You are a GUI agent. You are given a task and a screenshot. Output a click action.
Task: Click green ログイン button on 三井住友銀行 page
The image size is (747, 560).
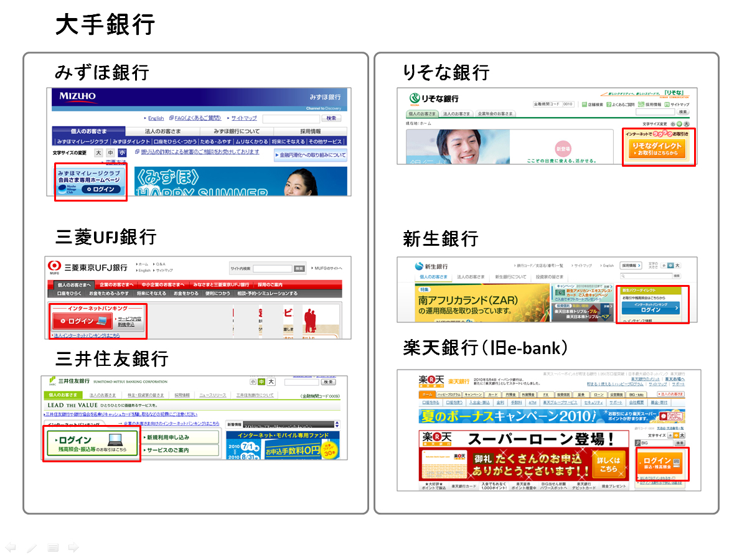[x=92, y=443]
